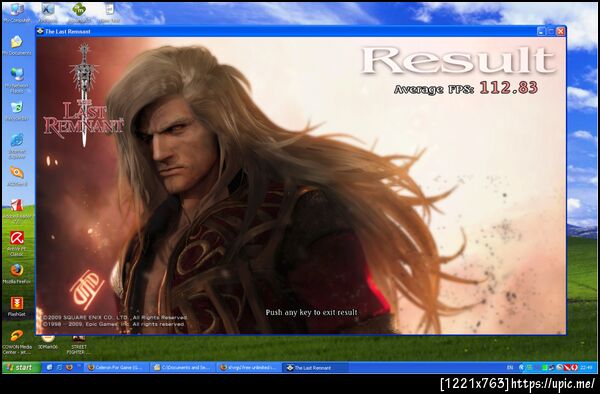Launch the ACDSee desktop shortcut
This screenshot has width=600, height=394.
click(x=16, y=176)
